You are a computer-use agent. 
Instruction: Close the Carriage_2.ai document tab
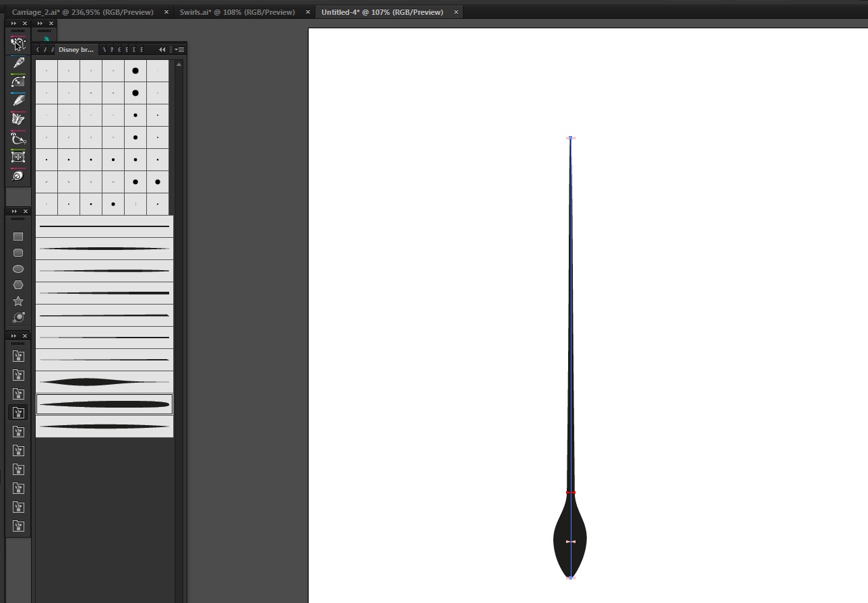pos(166,12)
